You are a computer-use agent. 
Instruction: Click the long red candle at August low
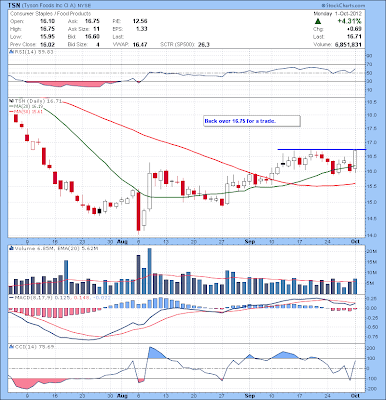tap(138, 212)
